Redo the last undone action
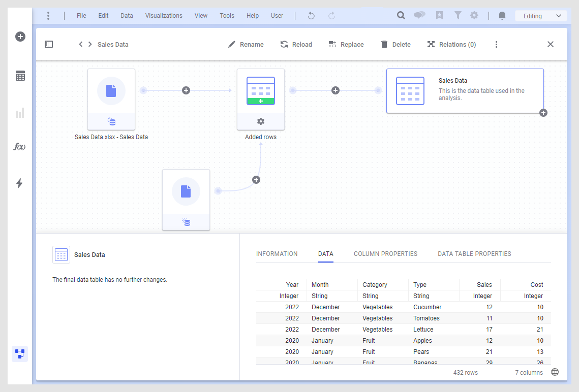Screen dimensions: 579x392 click(331, 16)
